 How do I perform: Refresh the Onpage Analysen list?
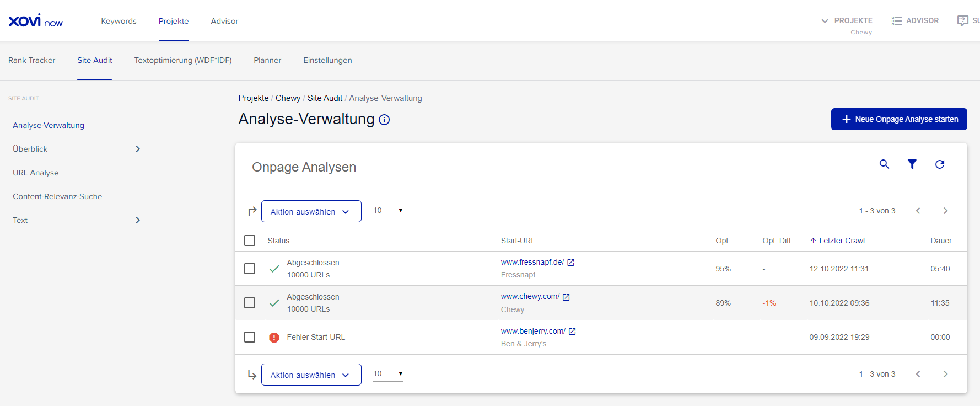(940, 164)
